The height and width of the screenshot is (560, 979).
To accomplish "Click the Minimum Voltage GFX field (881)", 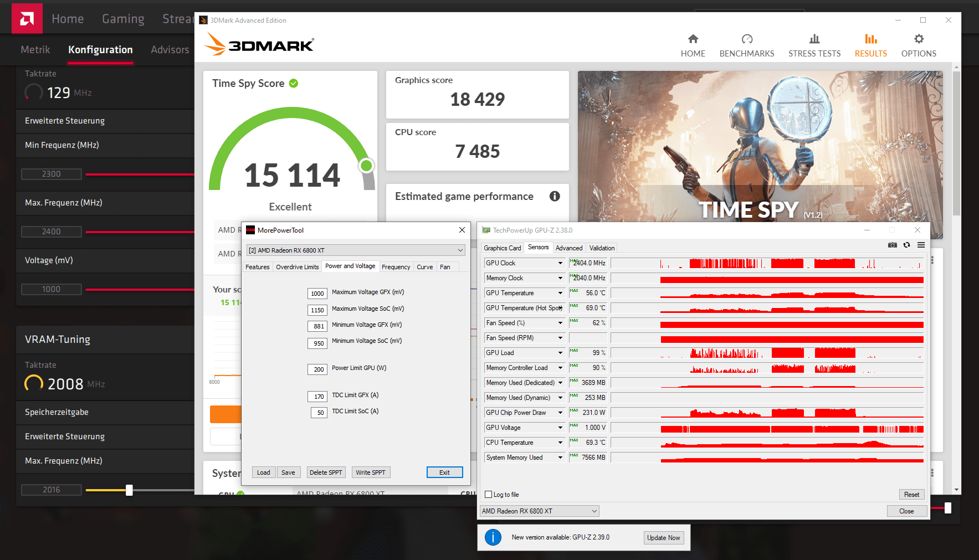I will point(317,326).
